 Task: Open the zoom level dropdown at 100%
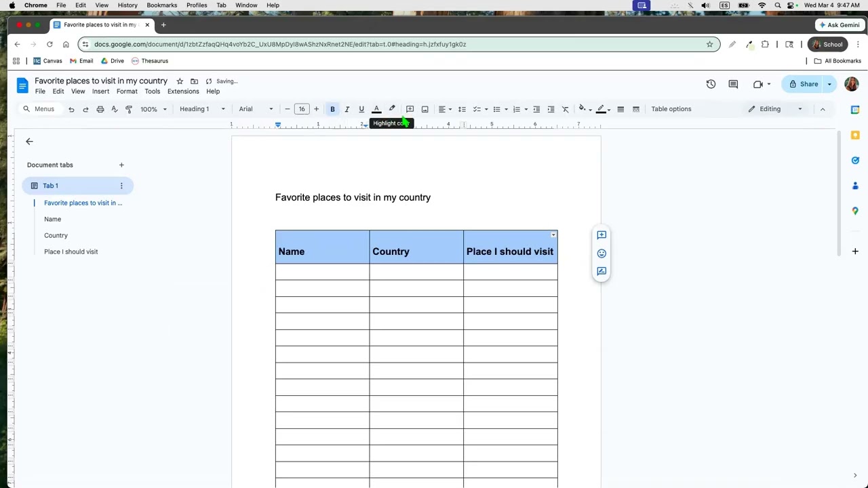(153, 109)
